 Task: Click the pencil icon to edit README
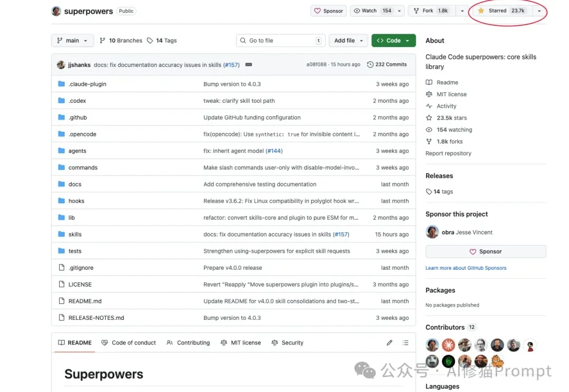tap(389, 342)
